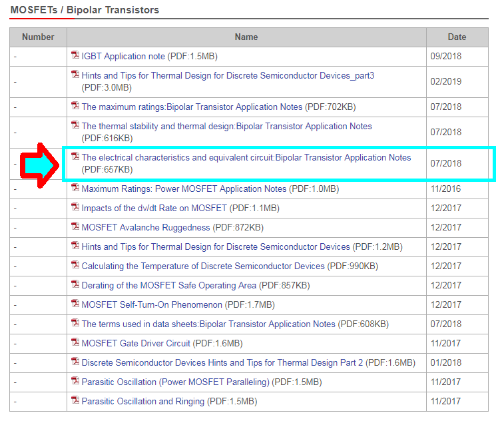Select date 12/2017 in MOSFET Avalanche Ruggedness row
The height and width of the screenshot is (421, 504).
pos(446,227)
